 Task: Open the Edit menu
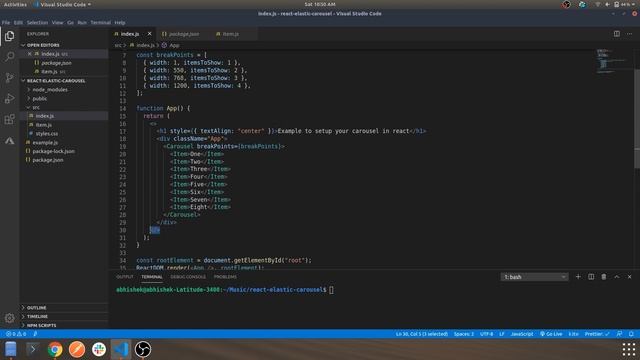click(18, 22)
